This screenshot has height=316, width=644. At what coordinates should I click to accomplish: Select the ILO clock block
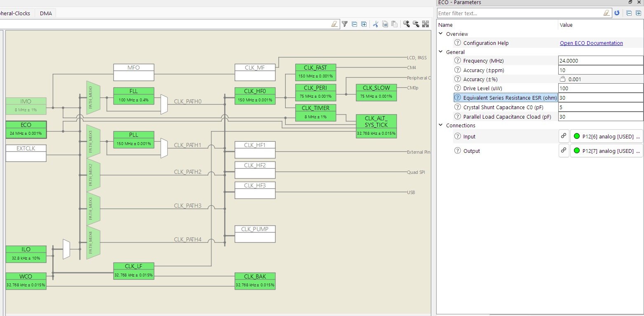(x=26, y=254)
